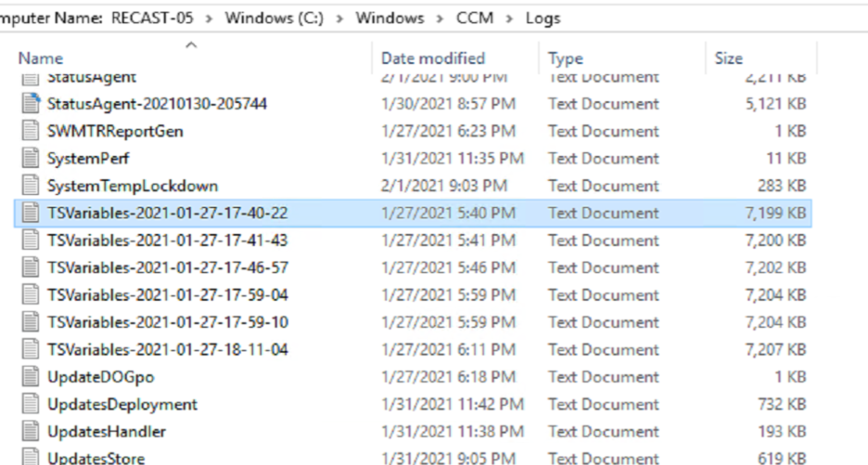Expand the chevron after Windows (C:) breadcrumb
868x465 pixels.
pyautogui.click(x=339, y=19)
